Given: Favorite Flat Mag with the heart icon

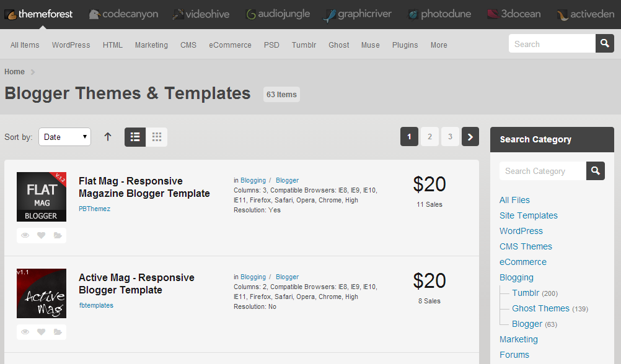Looking at the screenshot, I should pyautogui.click(x=41, y=235).
